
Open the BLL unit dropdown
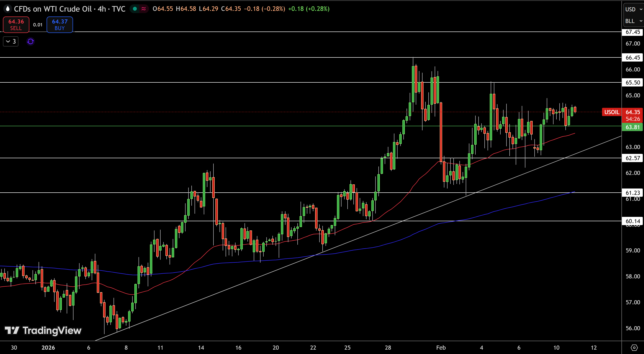point(634,21)
